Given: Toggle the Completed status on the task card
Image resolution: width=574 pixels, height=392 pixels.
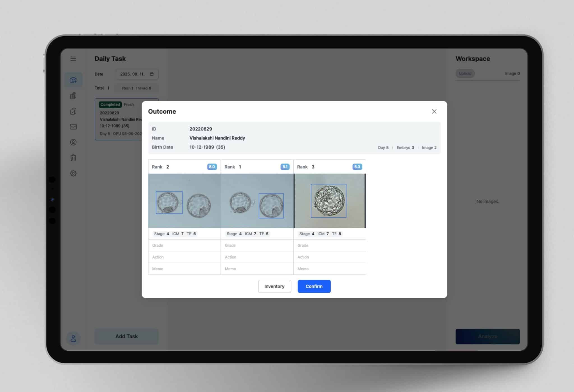Looking at the screenshot, I should (x=110, y=104).
